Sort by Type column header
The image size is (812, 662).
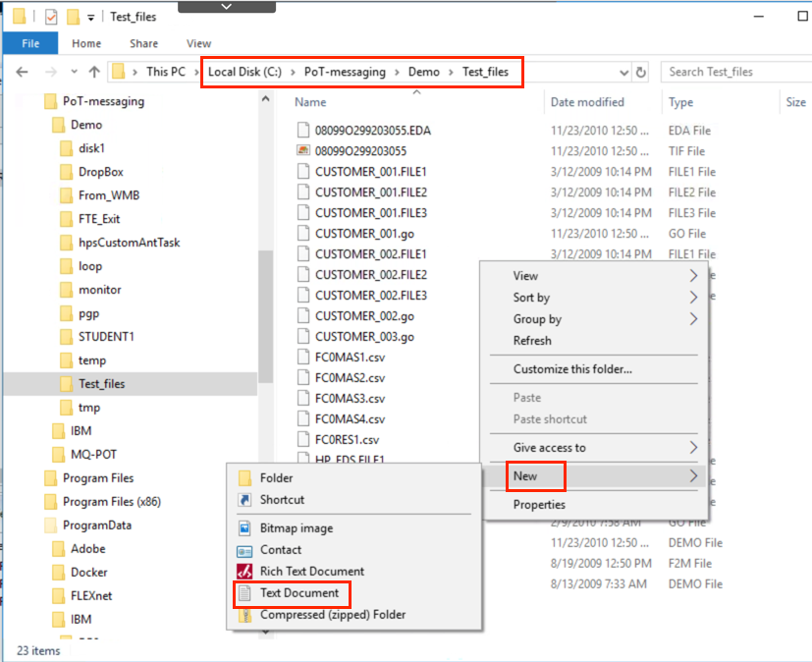click(680, 102)
